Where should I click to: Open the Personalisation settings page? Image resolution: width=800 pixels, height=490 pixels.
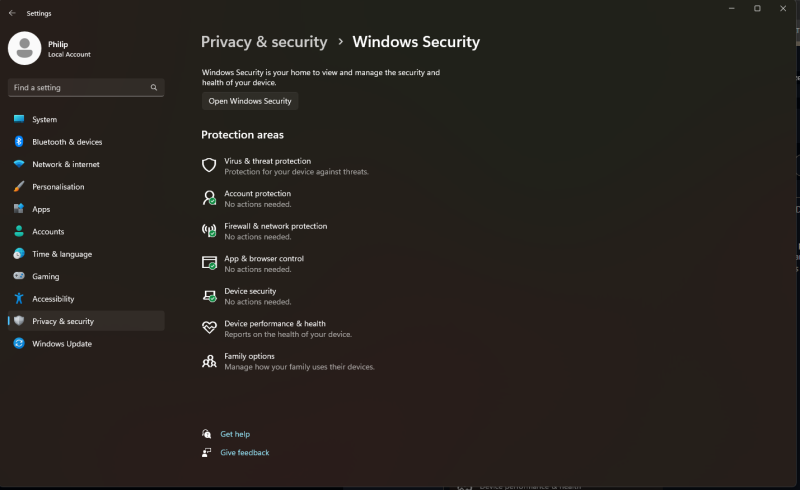tap(58, 187)
